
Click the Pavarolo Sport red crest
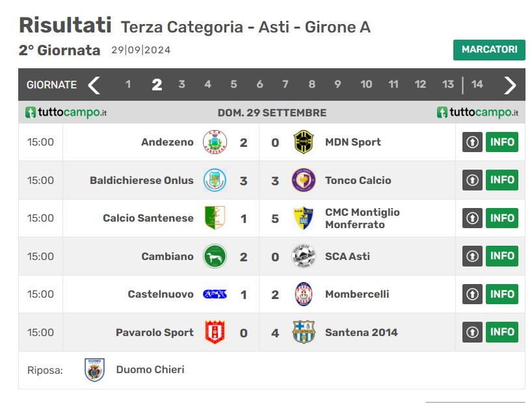pos(215,332)
